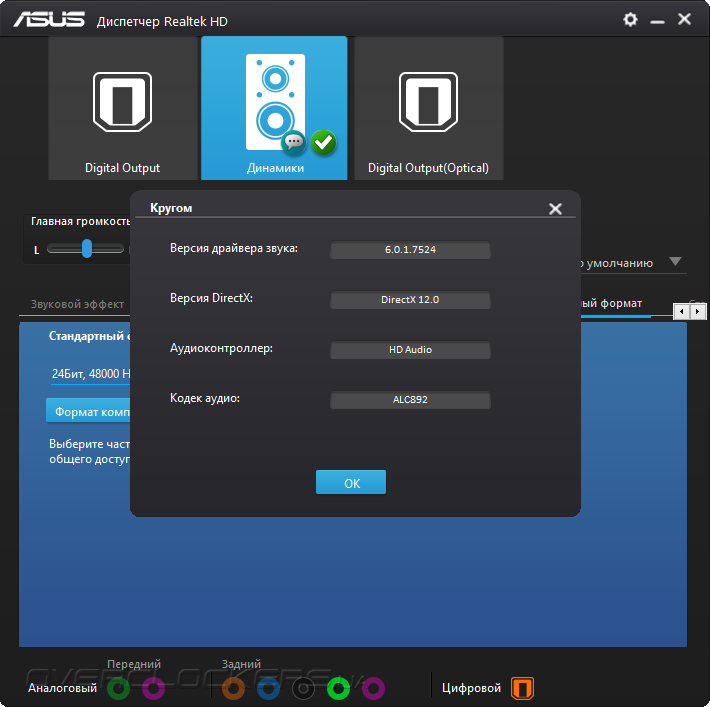Click rear panel blue audio jack

[269, 688]
